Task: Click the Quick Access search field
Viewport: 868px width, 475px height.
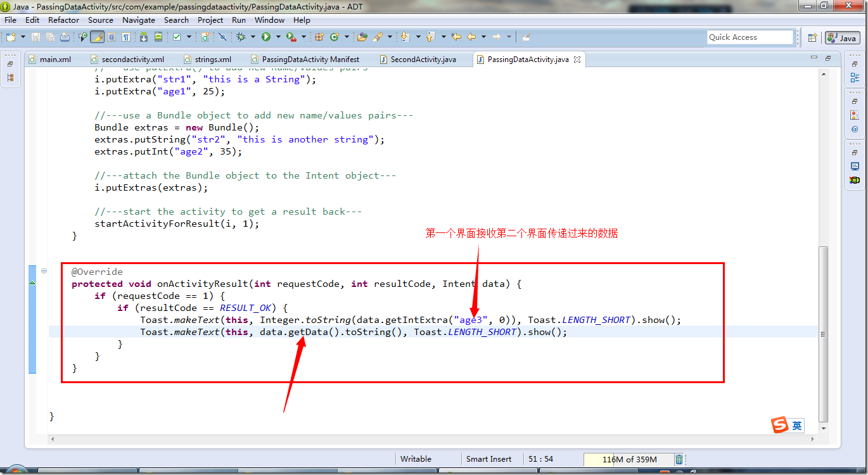Action: point(750,37)
